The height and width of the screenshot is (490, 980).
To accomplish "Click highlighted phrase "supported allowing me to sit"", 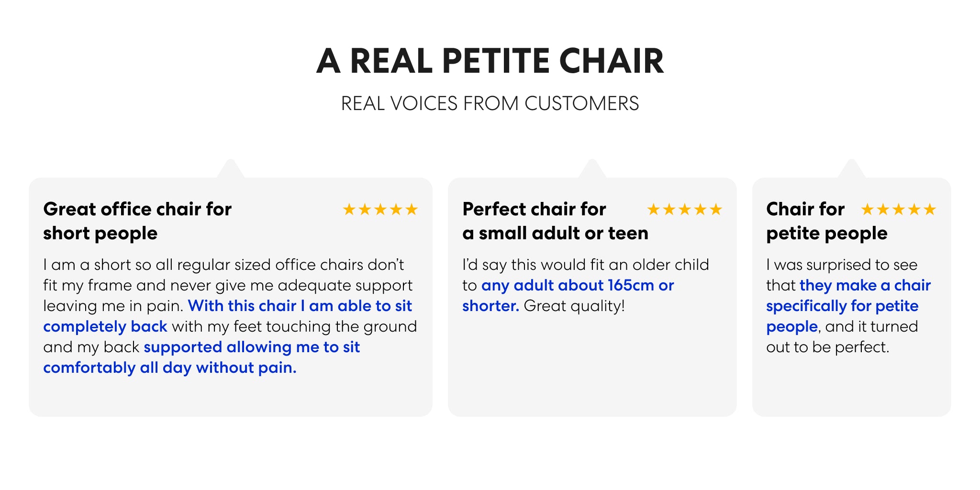I will (x=252, y=347).
